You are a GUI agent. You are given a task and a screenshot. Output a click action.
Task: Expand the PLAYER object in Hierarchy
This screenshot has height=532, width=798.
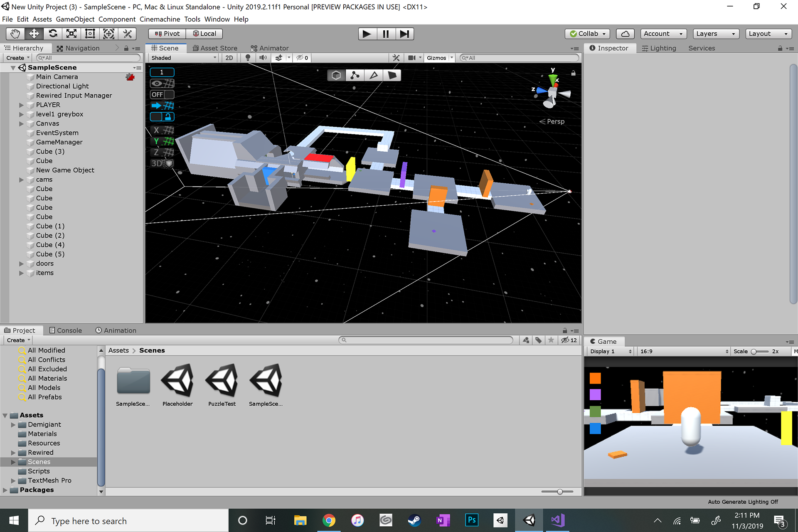(21, 105)
